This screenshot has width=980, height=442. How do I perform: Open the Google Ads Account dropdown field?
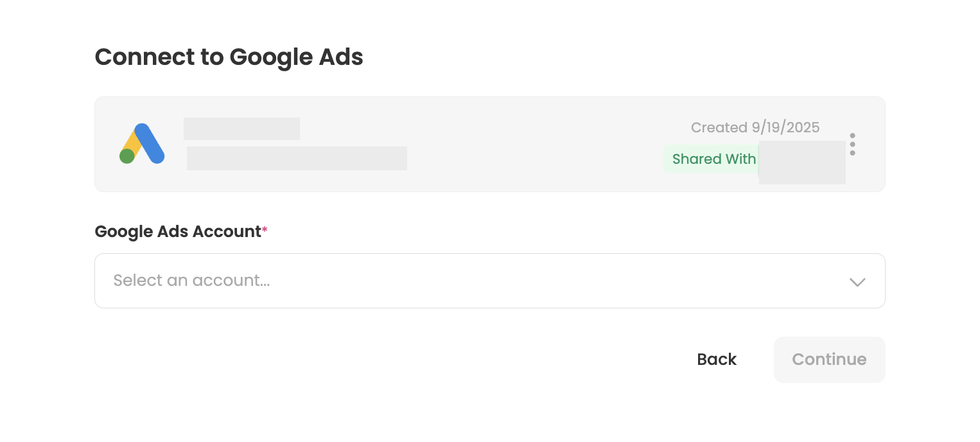point(489,281)
